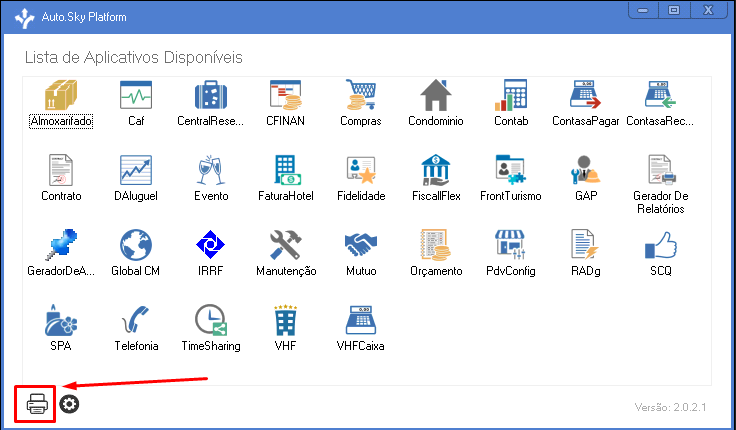
Task: Launch FiscallFlex bank icon
Action: [436, 170]
